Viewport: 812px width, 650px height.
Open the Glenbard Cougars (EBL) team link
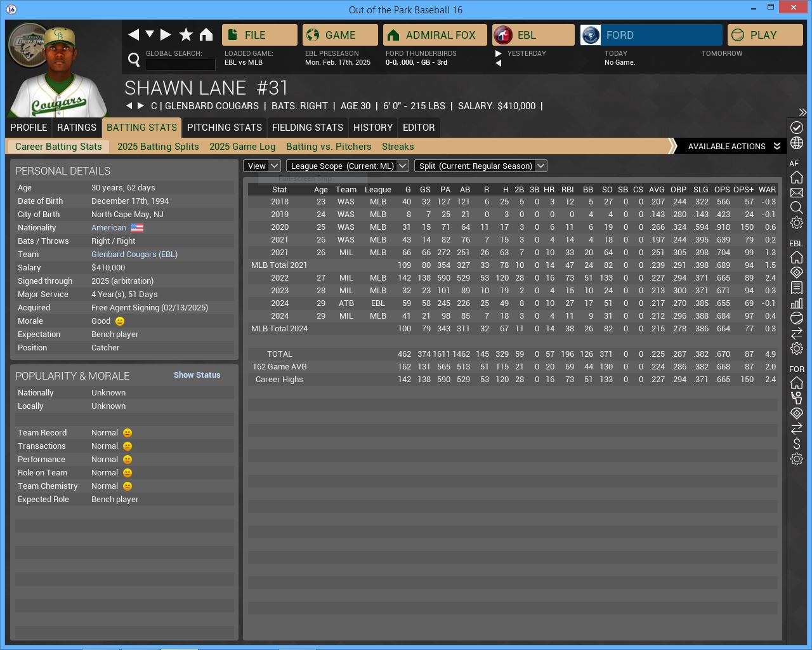[134, 255]
